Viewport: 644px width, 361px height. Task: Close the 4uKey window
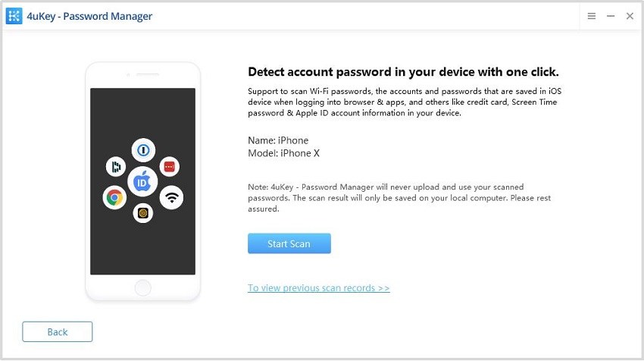click(x=630, y=16)
